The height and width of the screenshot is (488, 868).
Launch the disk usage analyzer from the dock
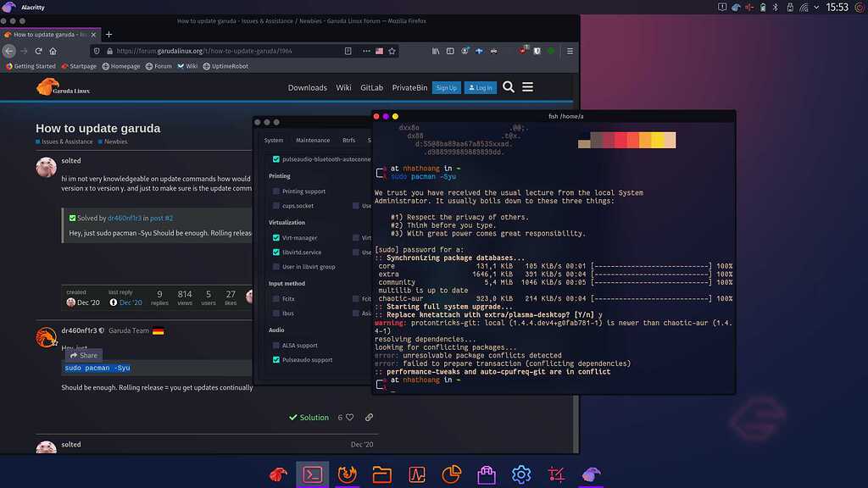pyautogui.click(x=451, y=474)
